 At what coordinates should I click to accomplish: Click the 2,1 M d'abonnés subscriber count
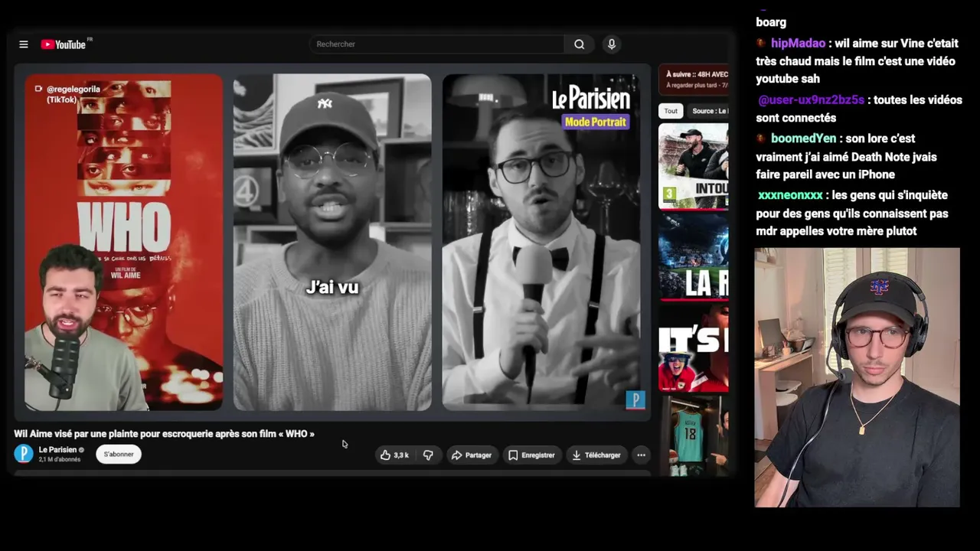[x=60, y=460]
